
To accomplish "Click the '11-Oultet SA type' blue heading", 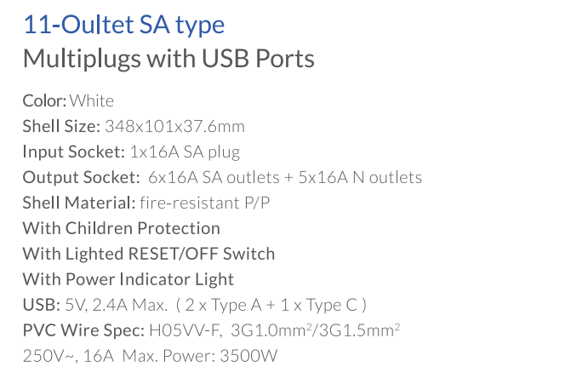I will pos(123,26).
